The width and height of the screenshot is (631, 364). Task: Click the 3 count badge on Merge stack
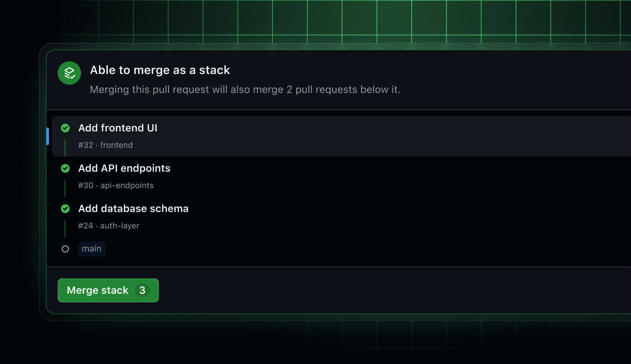[142, 290]
